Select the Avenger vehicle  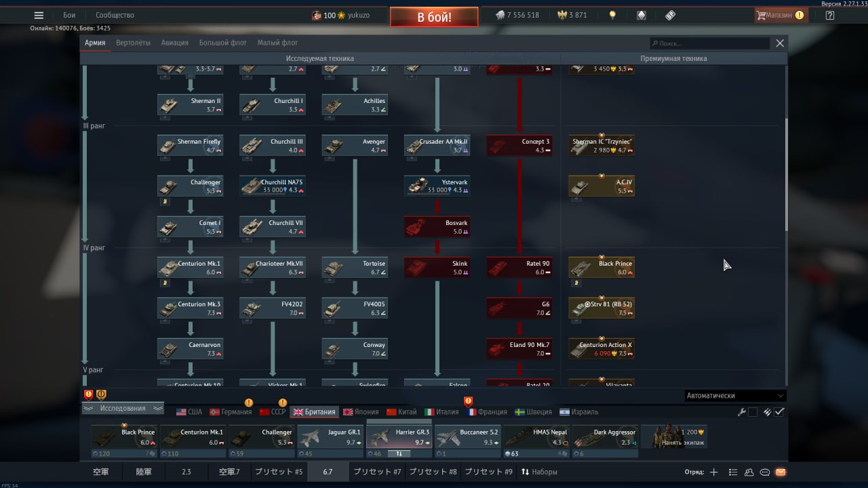355,146
